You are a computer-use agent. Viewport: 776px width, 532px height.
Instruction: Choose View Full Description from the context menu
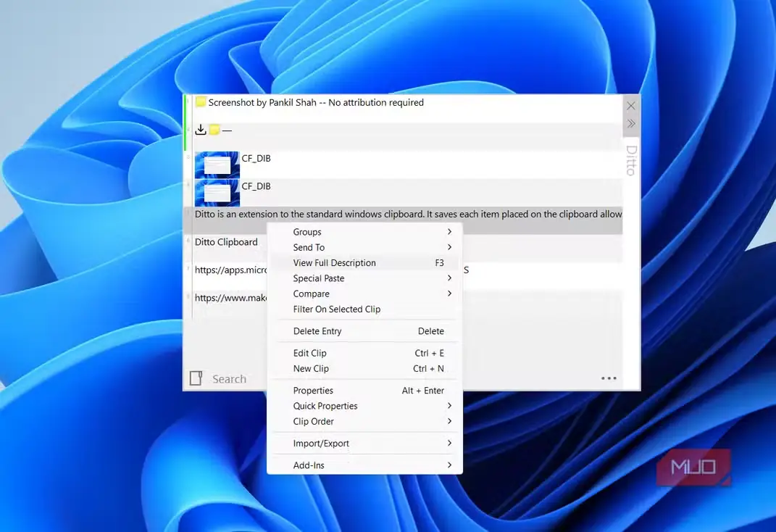point(364,263)
